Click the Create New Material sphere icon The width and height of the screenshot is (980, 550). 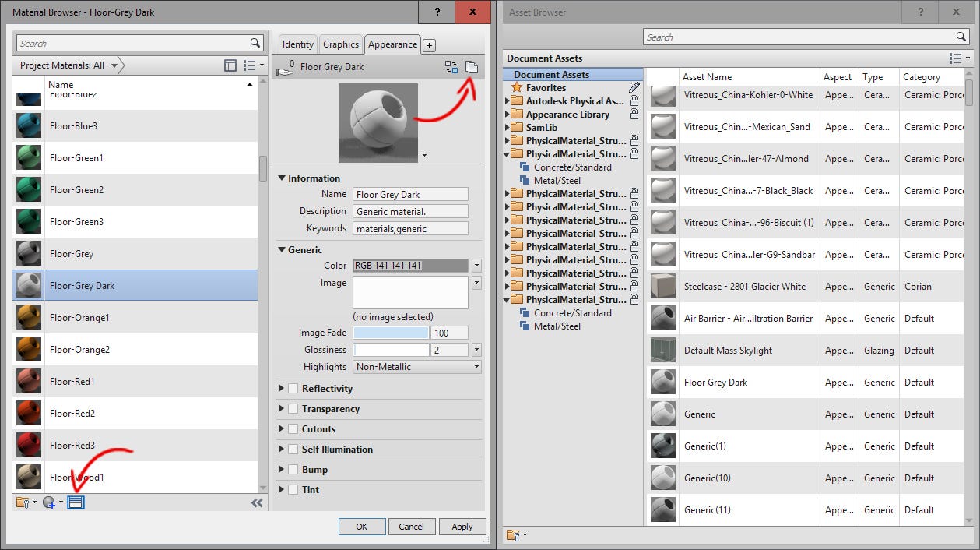pos(49,502)
